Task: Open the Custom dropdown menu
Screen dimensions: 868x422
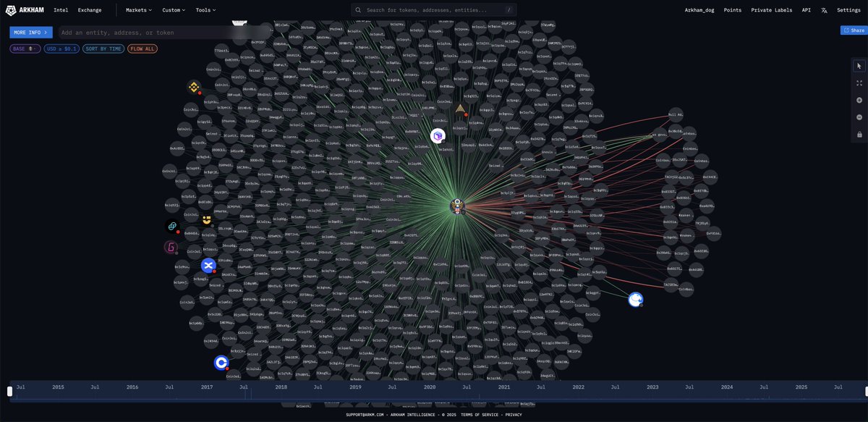Action: [x=174, y=10]
